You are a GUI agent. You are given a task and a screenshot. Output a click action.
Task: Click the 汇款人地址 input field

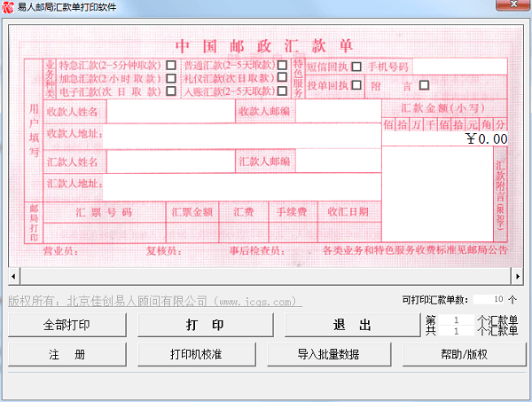[242, 187]
